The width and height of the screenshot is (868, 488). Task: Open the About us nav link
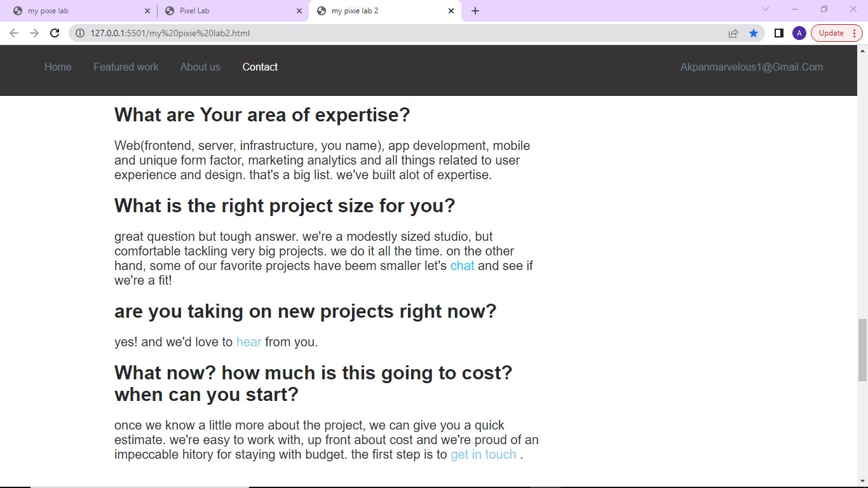[x=200, y=67]
